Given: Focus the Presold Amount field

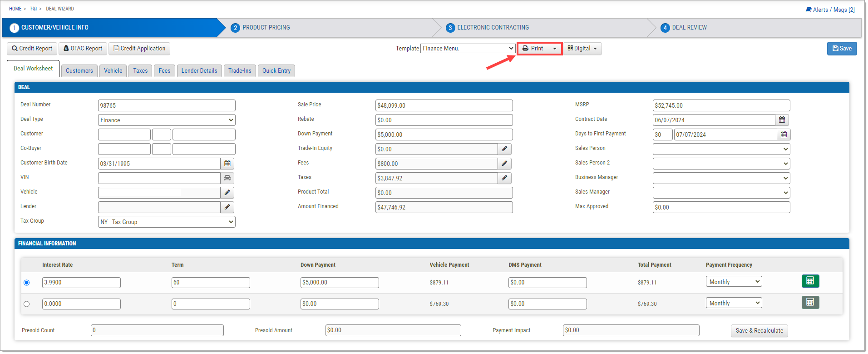Looking at the screenshot, I should pyautogui.click(x=393, y=330).
